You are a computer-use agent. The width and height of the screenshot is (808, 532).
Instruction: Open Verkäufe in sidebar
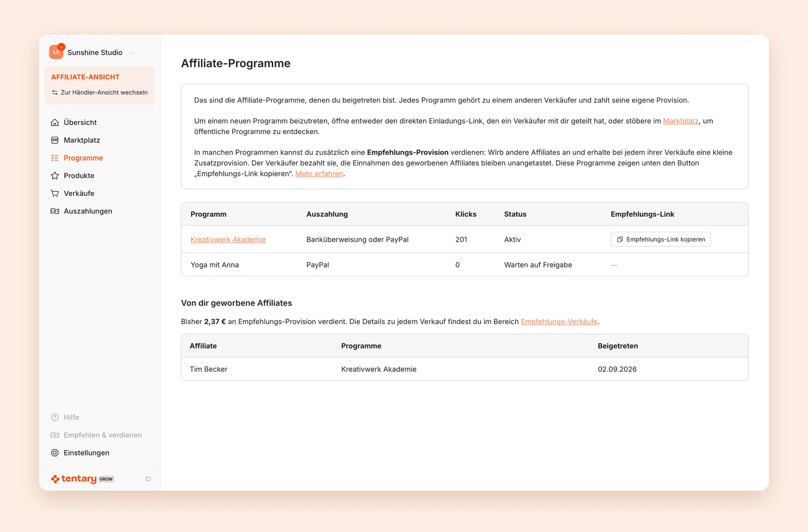pyautogui.click(x=79, y=193)
